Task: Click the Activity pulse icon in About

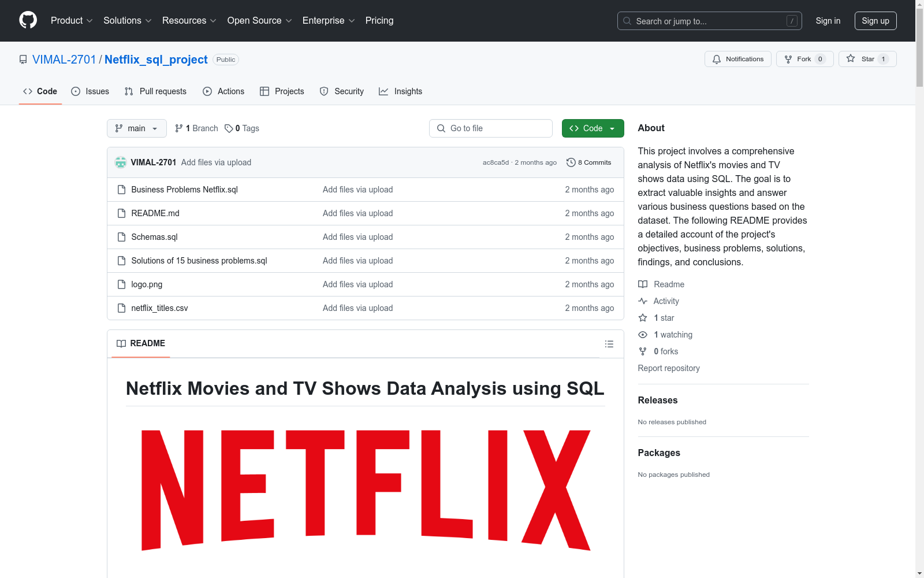Action: 643,301
